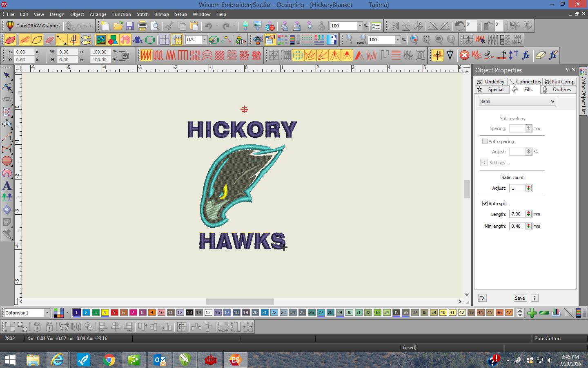Apply the crosshatch Motif fill stitch

pos(220,55)
